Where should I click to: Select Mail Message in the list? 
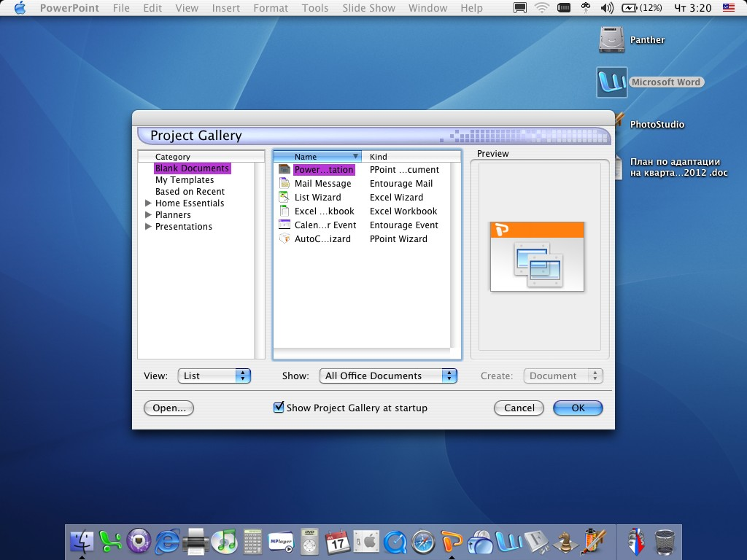click(322, 183)
